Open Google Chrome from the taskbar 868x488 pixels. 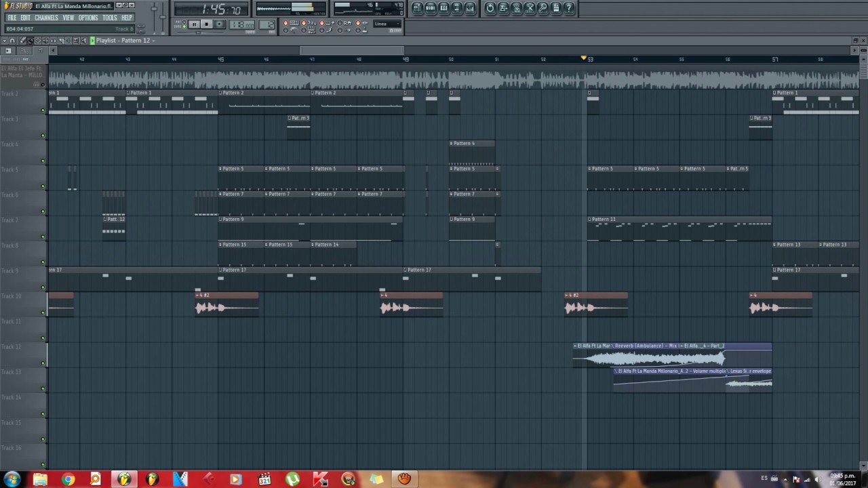tap(68, 479)
